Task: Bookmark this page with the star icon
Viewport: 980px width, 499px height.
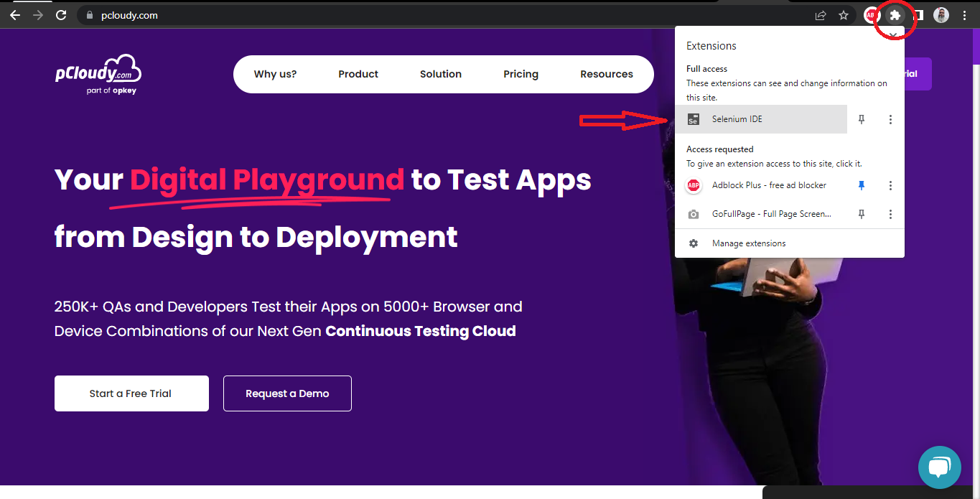Action: click(x=844, y=15)
